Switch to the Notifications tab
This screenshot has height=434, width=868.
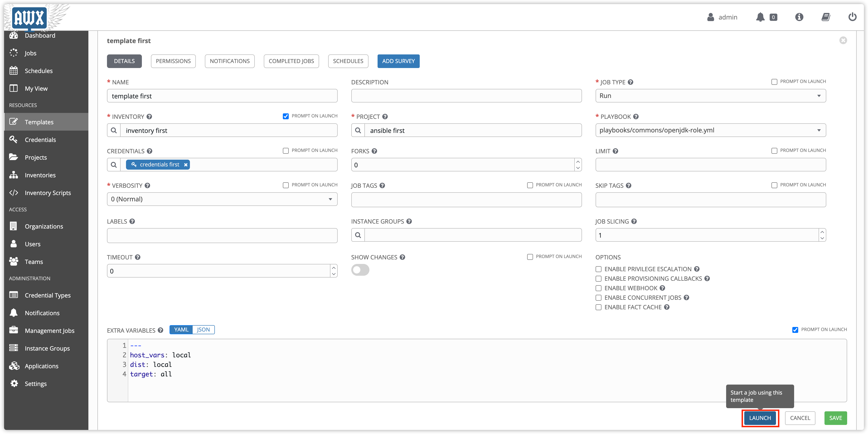click(230, 61)
